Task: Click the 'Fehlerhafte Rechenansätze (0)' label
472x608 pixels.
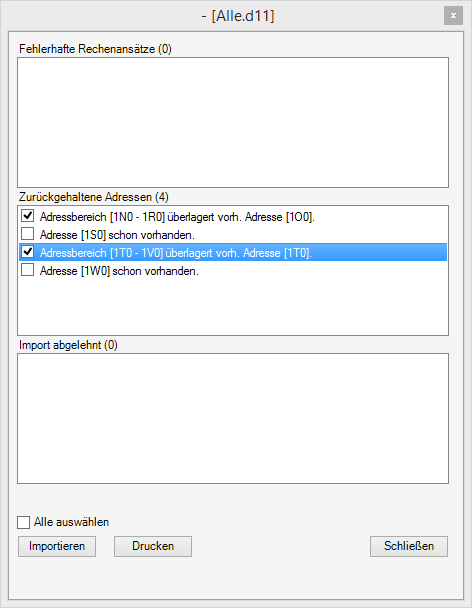Action: tap(95, 49)
